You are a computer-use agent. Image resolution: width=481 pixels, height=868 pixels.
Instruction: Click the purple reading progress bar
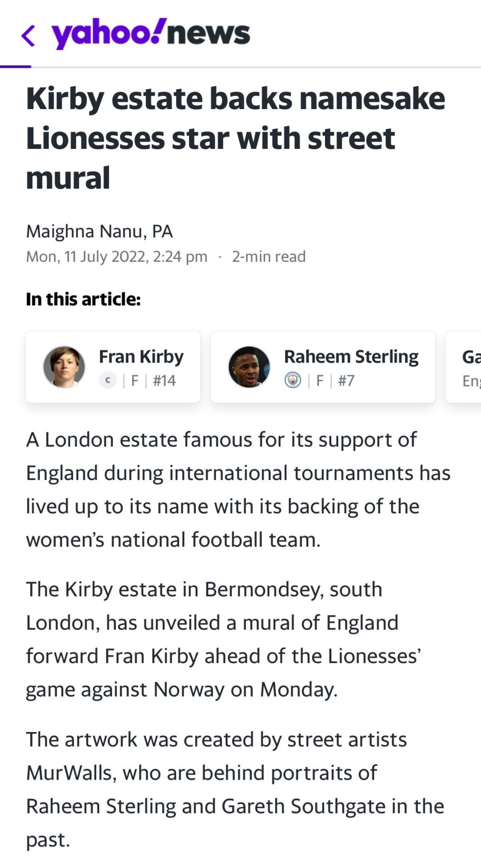(16, 66)
